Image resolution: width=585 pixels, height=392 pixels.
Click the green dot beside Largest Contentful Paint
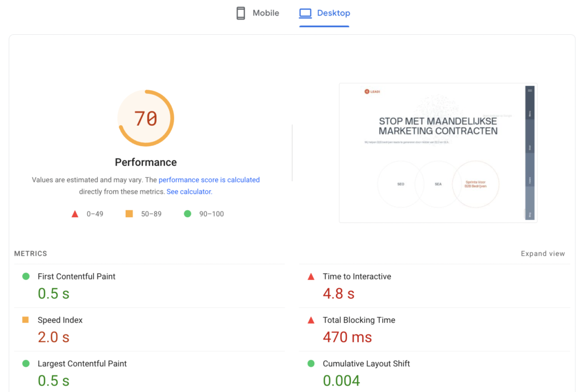click(26, 363)
